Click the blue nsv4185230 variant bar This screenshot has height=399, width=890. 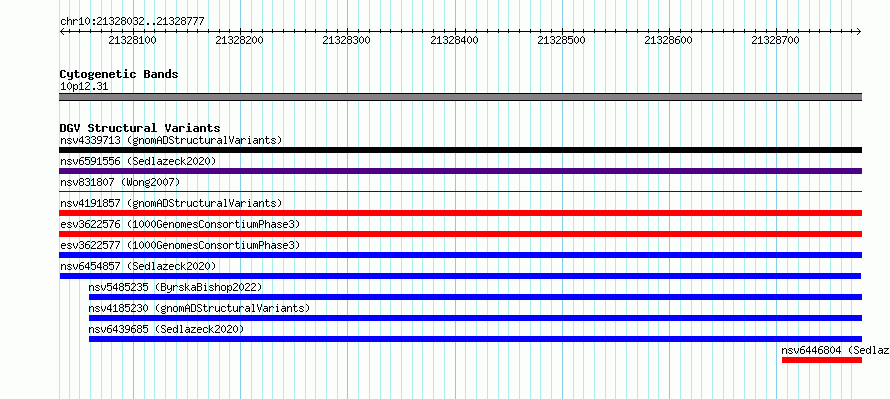475,318
